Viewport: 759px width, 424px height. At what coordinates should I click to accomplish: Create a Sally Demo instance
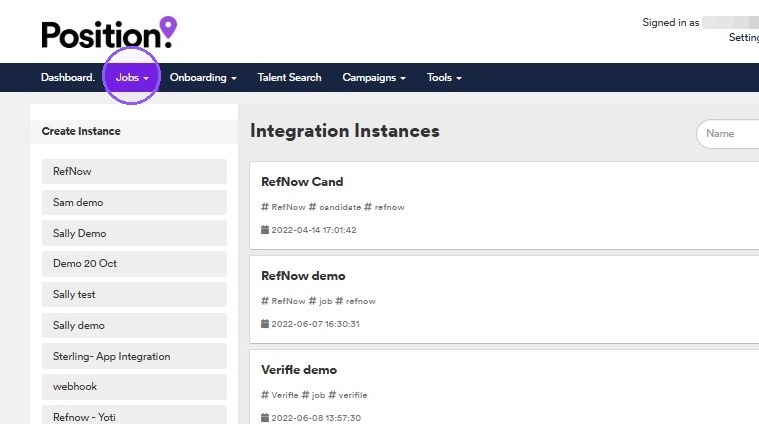coord(134,233)
